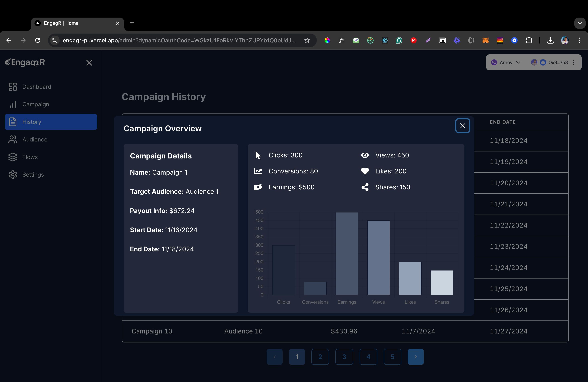Screen dimensions: 588x382
Task: Click end date 11/22/2024 cell
Action: [x=508, y=225]
